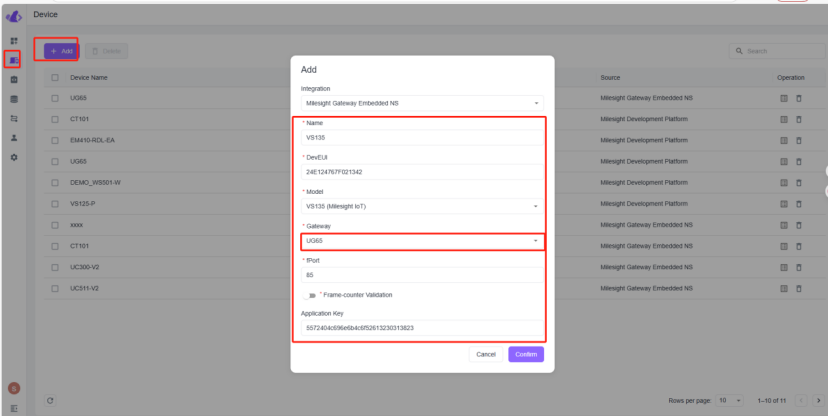Image resolution: width=829 pixels, height=416 pixels.
Task: Open the rows per page dropdown
Action: click(x=729, y=401)
